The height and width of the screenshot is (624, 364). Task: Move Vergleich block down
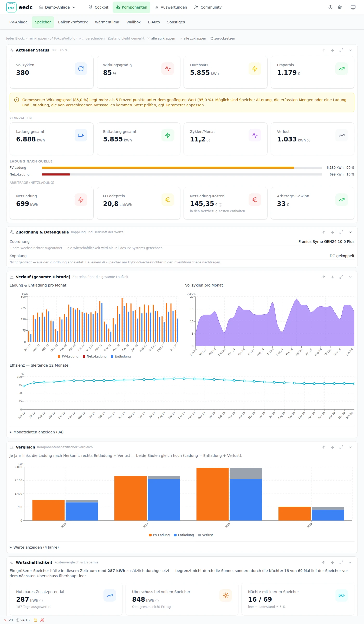[x=333, y=447]
